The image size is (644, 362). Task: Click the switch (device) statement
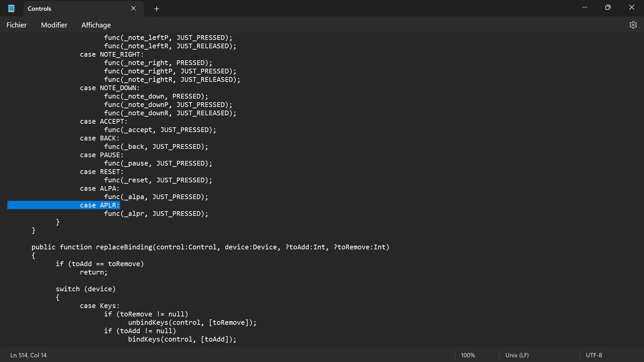coord(86,289)
